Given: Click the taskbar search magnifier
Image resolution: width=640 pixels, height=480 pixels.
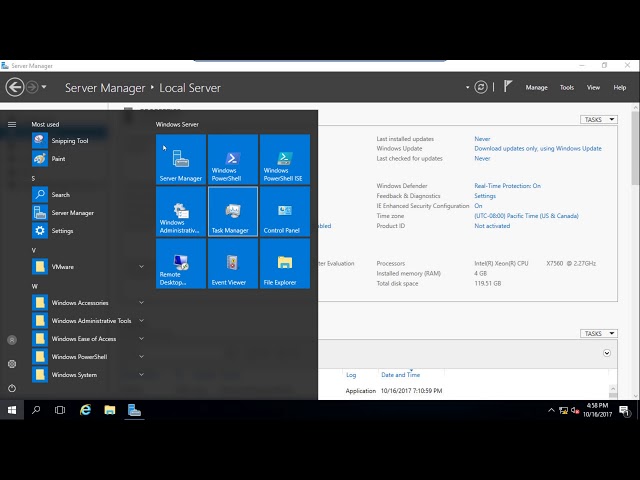Looking at the screenshot, I should coord(36,410).
